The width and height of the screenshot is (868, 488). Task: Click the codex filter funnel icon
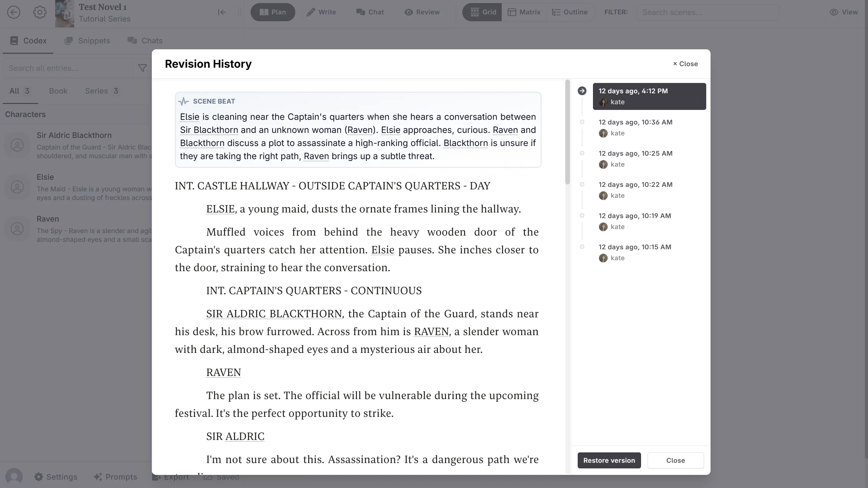click(142, 68)
